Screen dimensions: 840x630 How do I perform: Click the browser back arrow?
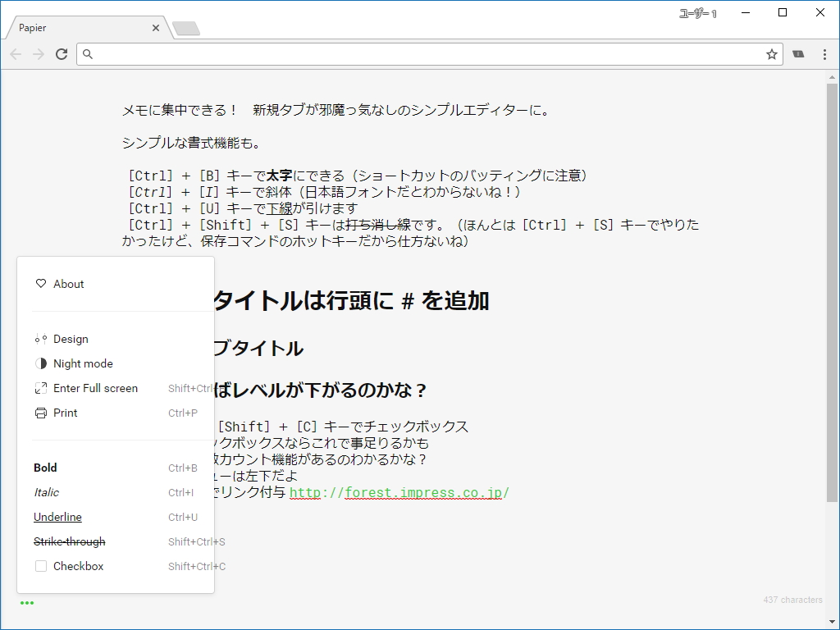[x=16, y=54]
